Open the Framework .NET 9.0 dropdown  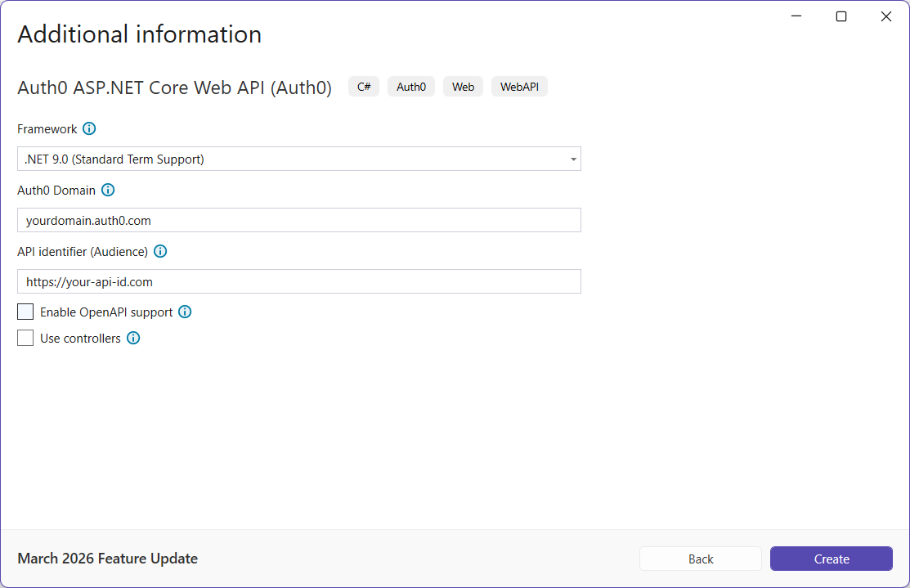(299, 159)
